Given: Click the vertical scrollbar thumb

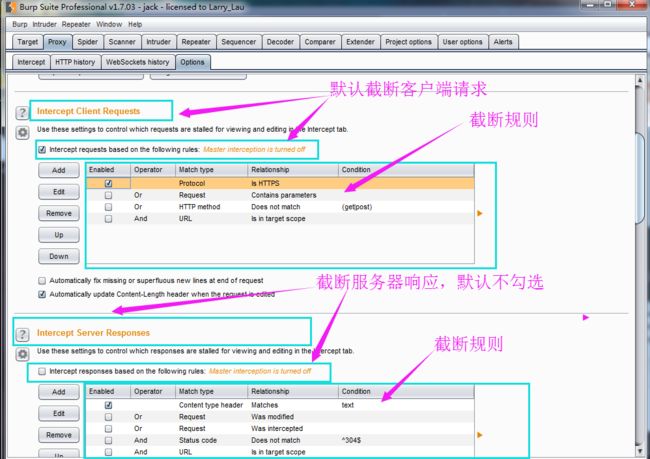Looking at the screenshot, I should (640, 178).
